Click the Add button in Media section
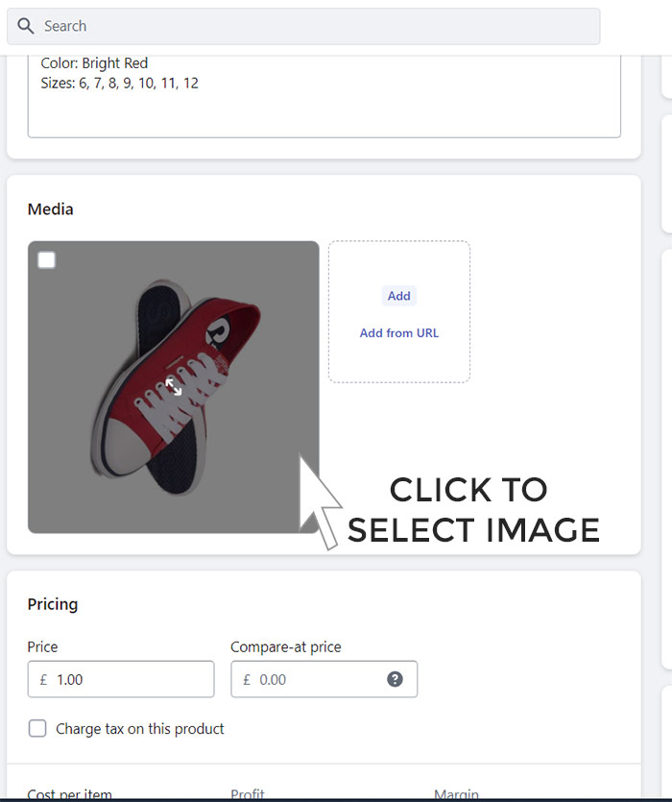This screenshot has height=802, width=672. (398, 296)
